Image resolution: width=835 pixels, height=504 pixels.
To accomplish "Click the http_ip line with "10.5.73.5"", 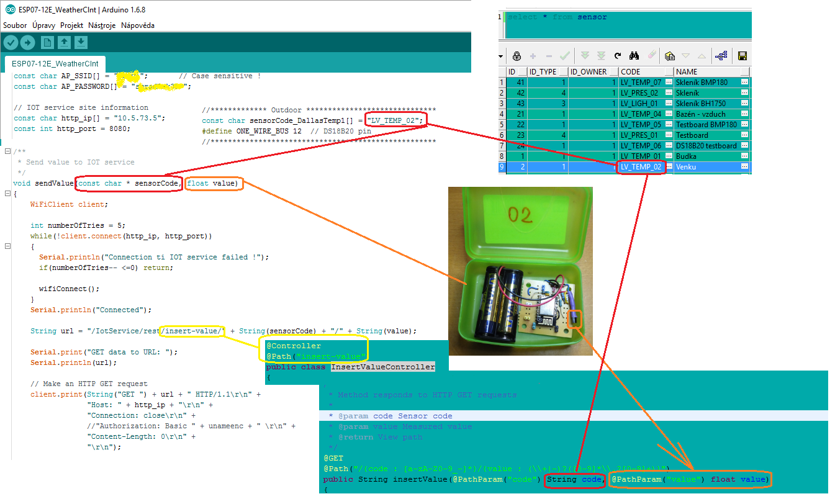I will coord(89,118).
